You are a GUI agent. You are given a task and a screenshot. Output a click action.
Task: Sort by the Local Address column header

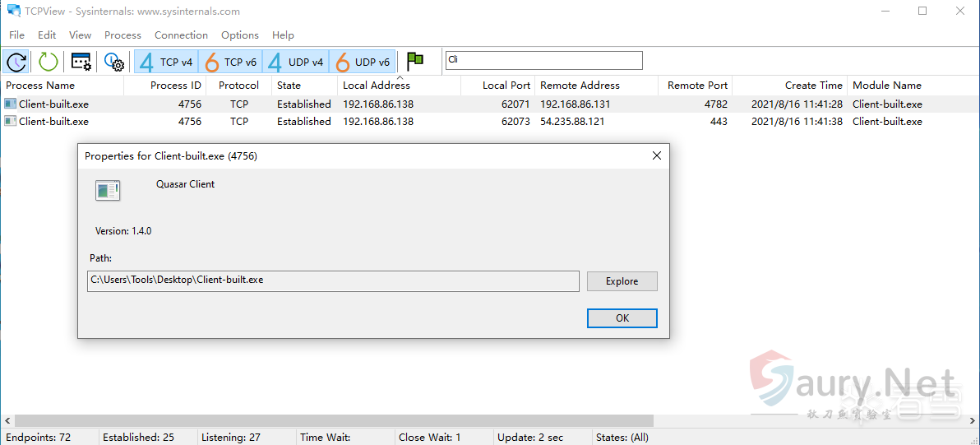click(376, 86)
